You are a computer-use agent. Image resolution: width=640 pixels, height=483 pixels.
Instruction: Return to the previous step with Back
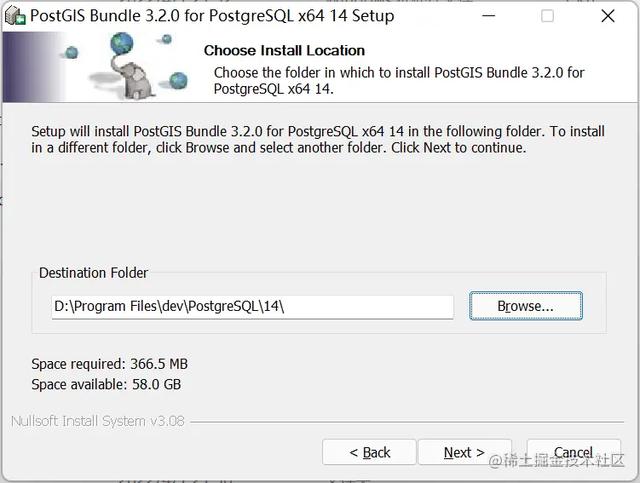point(369,452)
